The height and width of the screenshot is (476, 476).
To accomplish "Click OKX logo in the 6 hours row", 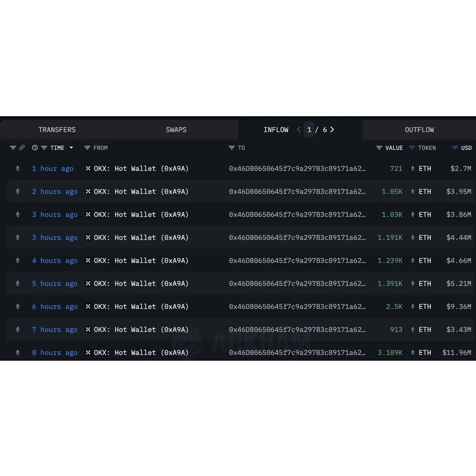I will 88,306.
